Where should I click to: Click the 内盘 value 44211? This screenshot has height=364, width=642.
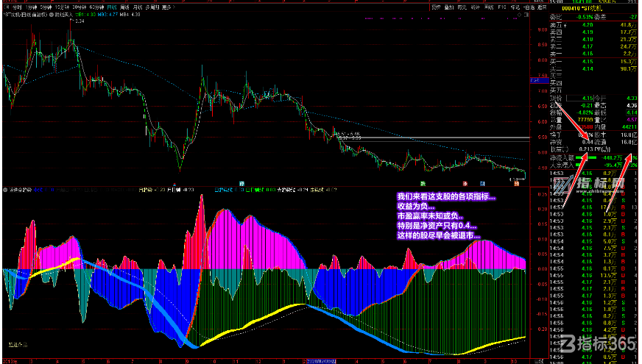pos(629,127)
